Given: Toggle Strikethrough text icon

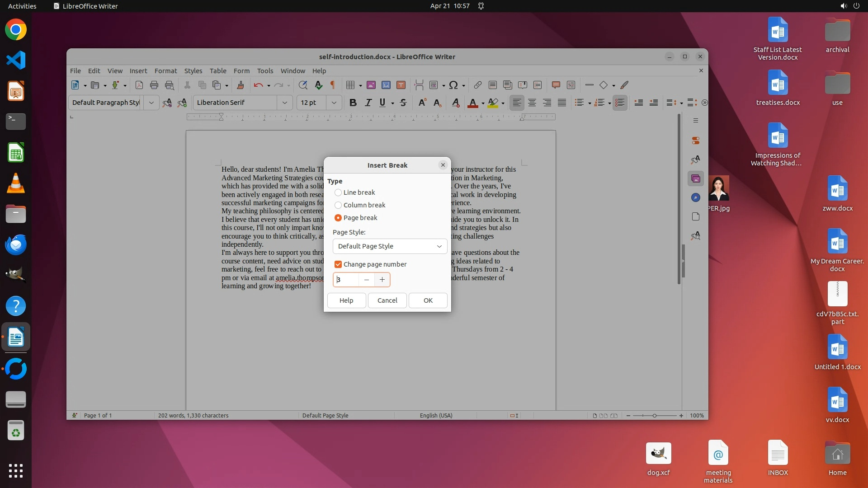Looking at the screenshot, I should pyautogui.click(x=403, y=103).
